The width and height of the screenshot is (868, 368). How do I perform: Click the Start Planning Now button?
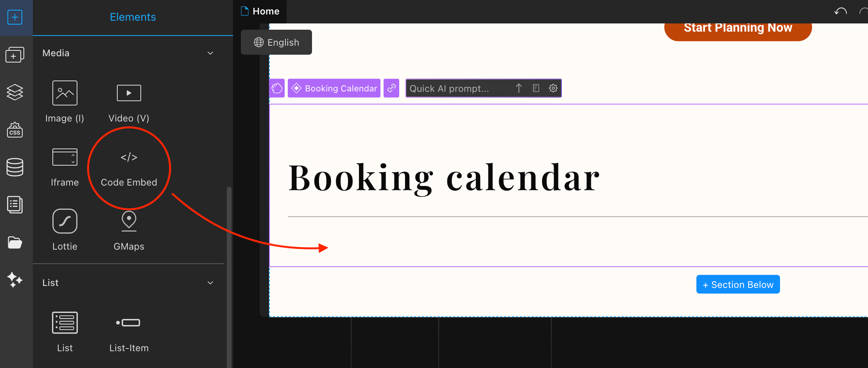pos(738,28)
